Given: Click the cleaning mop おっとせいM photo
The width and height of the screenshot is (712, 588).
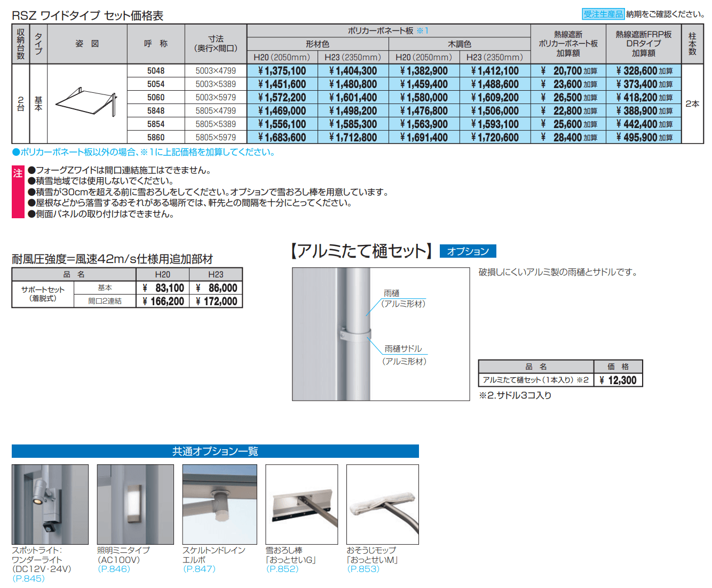Looking at the screenshot, I should click(382, 504).
